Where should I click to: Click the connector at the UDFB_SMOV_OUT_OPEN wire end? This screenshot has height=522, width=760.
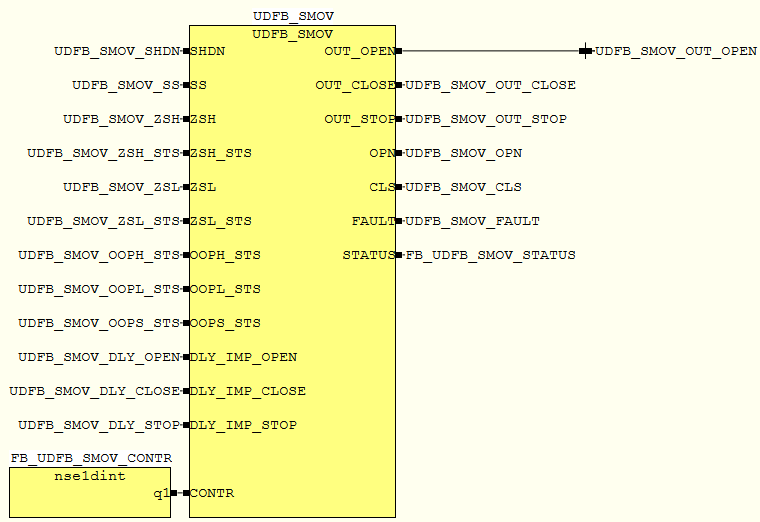point(585,51)
